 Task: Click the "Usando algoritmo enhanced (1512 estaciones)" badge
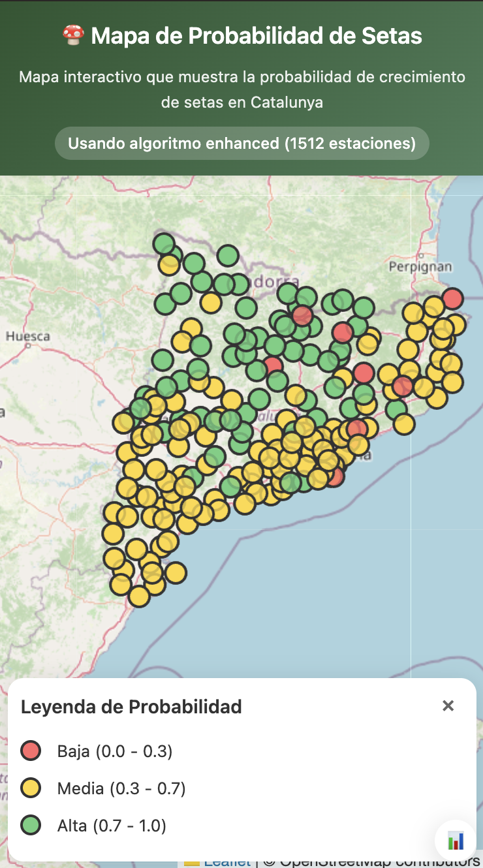[x=241, y=143]
